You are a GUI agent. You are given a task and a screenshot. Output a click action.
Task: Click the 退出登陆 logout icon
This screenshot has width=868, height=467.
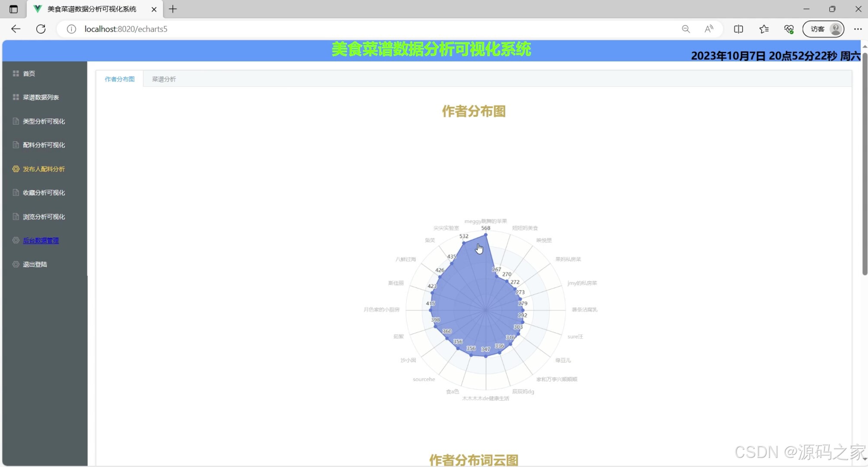(16, 264)
